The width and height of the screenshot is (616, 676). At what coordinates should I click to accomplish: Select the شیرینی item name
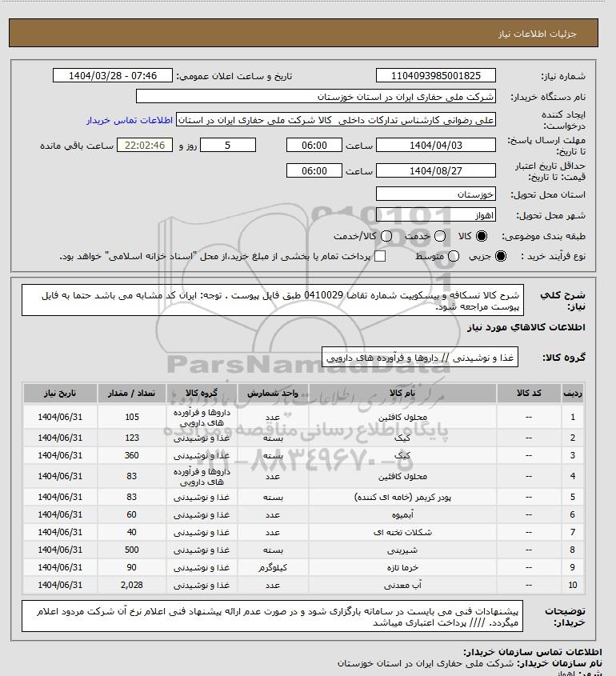click(x=402, y=550)
